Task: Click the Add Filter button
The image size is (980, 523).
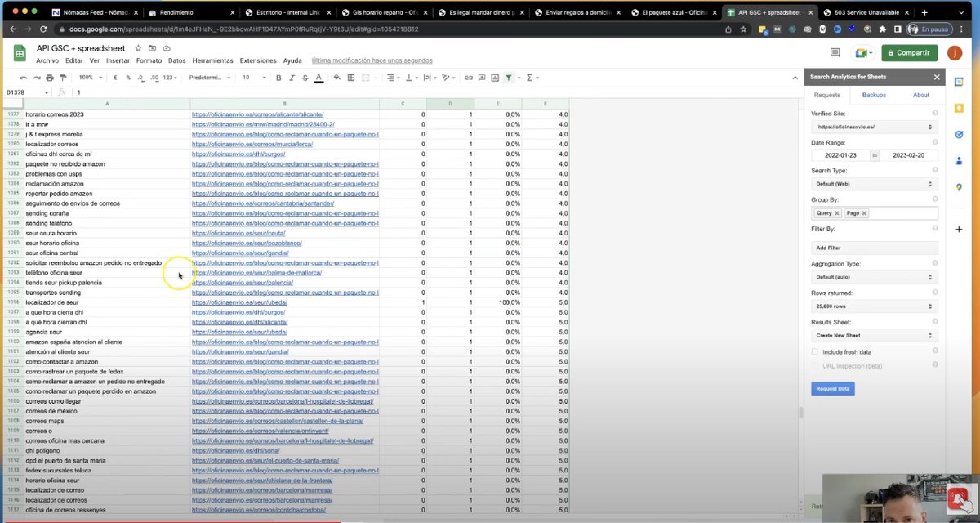Action: [874, 248]
